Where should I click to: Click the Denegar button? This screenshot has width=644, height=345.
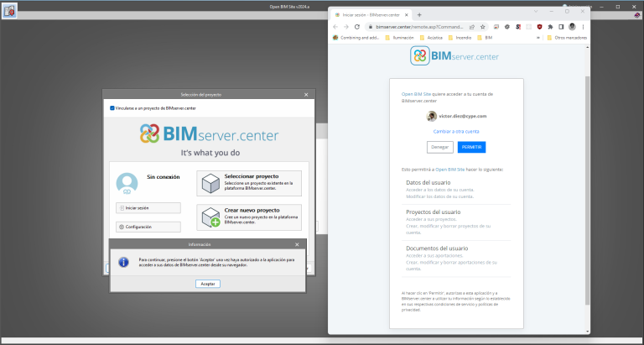(440, 147)
